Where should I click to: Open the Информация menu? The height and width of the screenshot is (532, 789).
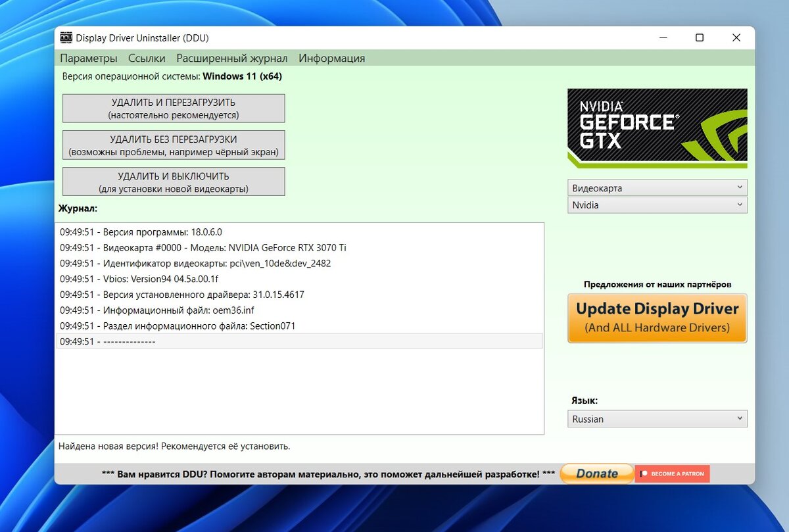tap(333, 58)
